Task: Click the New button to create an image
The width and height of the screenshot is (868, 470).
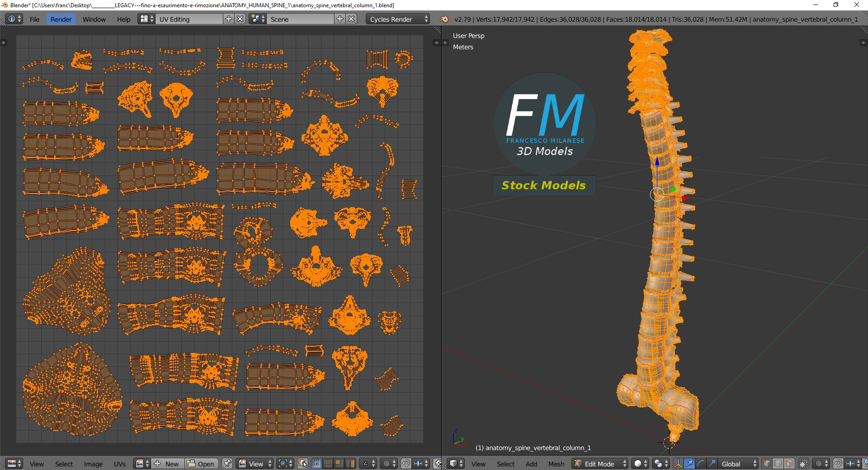Action: point(167,464)
